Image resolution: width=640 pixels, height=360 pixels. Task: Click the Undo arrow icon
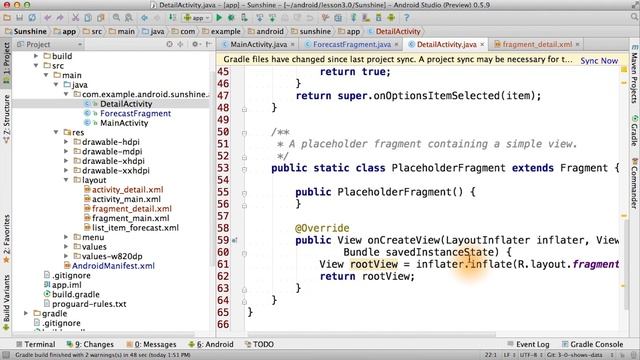pos(48,18)
